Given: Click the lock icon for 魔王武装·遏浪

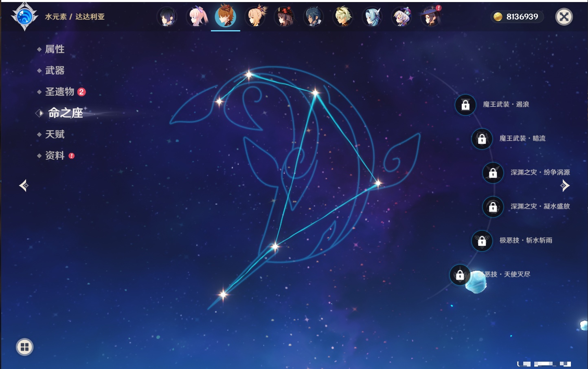Looking at the screenshot, I should (465, 105).
